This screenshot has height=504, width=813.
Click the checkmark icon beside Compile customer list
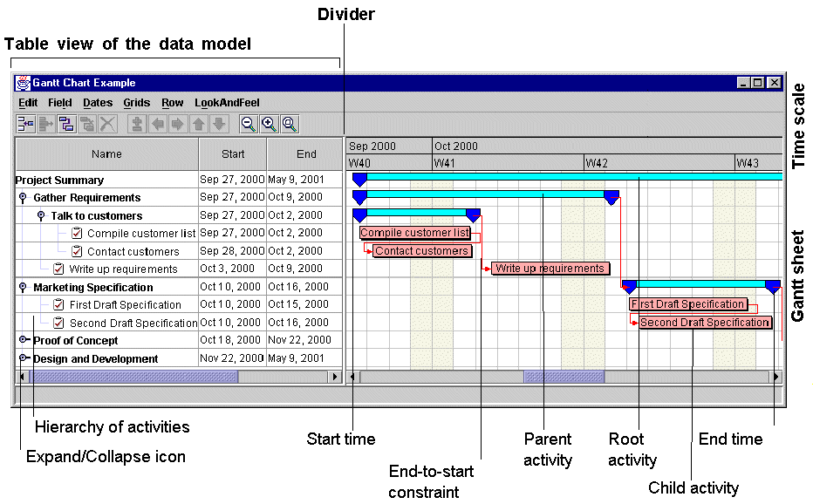click(77, 233)
